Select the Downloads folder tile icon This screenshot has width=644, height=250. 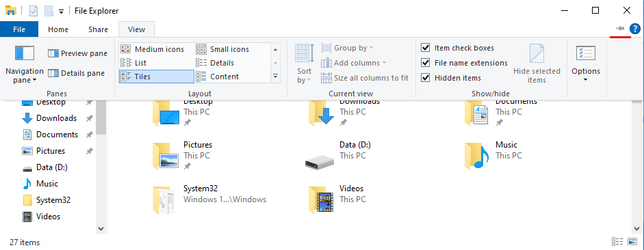coord(322,113)
